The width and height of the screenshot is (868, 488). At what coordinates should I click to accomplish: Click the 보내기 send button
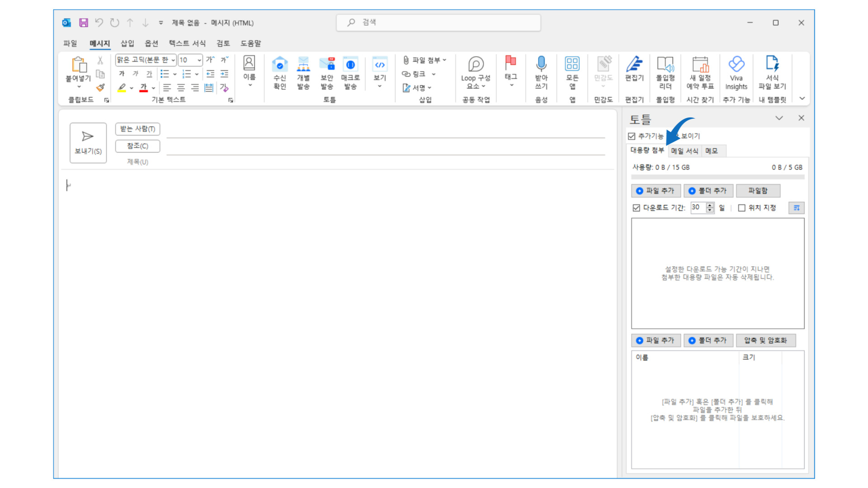coord(88,143)
